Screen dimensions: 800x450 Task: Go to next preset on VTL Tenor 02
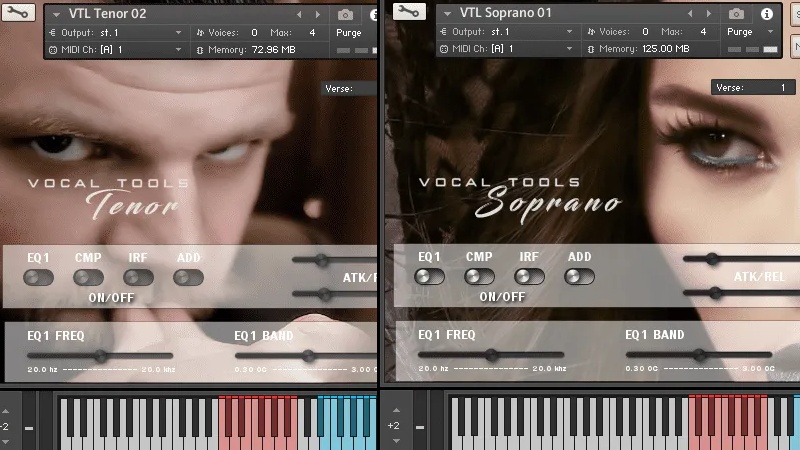pyautogui.click(x=318, y=15)
